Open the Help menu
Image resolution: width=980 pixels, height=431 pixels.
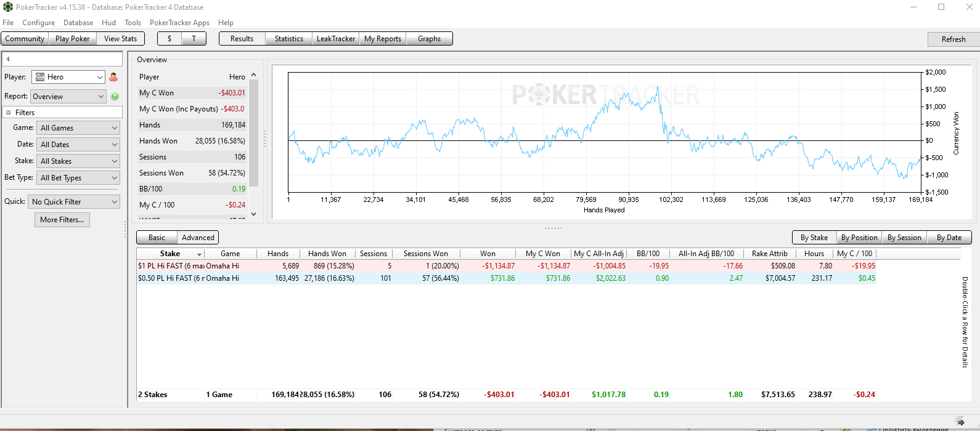tap(226, 23)
